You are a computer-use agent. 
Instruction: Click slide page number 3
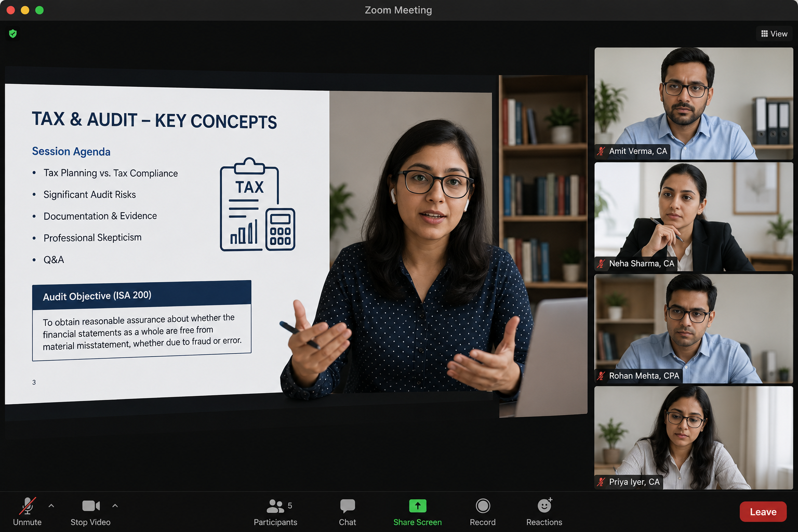pyautogui.click(x=34, y=382)
